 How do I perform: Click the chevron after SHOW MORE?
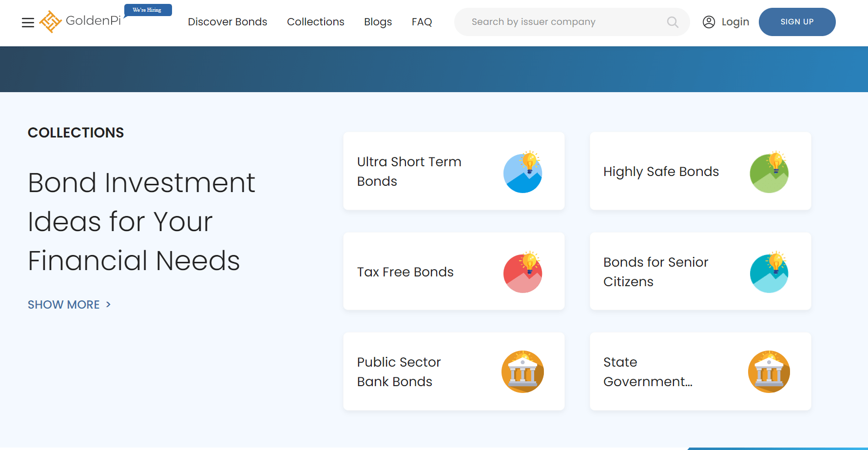pyautogui.click(x=108, y=304)
